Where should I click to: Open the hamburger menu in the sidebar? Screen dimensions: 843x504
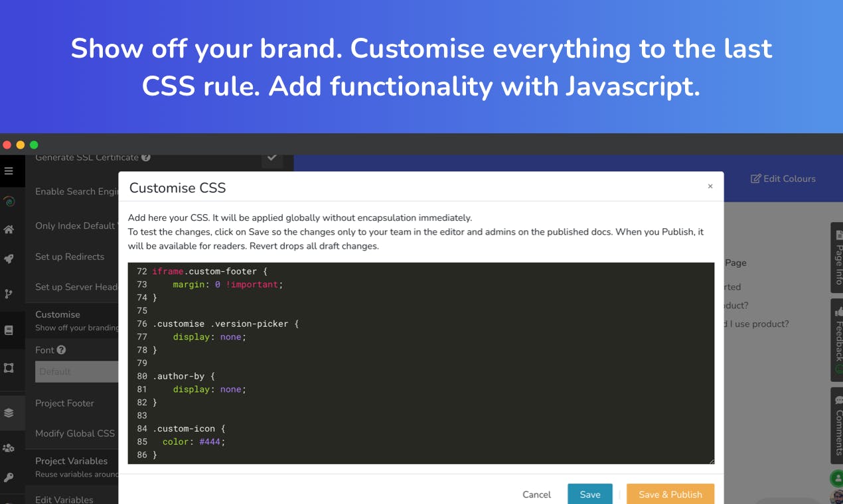point(9,171)
